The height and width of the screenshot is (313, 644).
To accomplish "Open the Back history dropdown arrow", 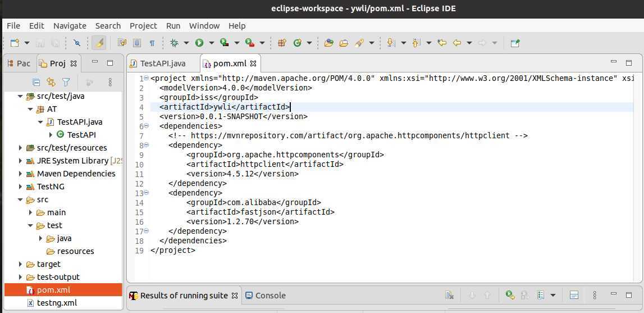I will 469,43.
